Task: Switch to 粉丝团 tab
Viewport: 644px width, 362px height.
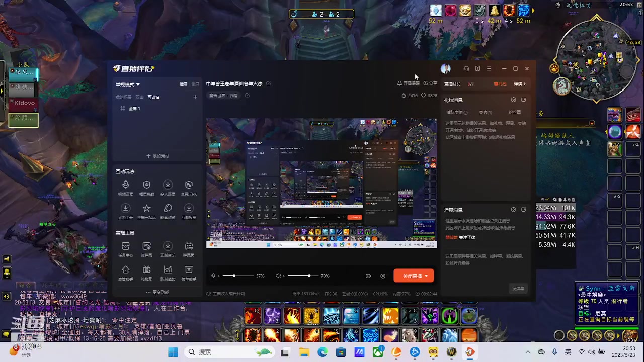Action: coord(514,113)
